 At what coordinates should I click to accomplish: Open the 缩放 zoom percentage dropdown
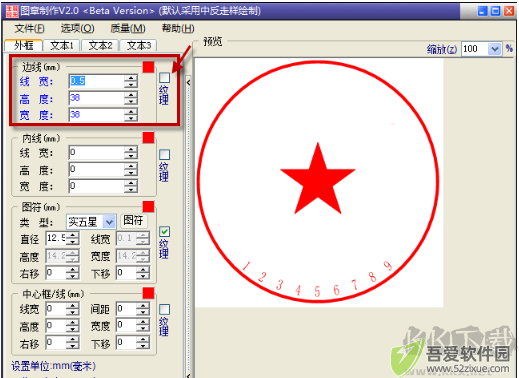click(x=495, y=49)
